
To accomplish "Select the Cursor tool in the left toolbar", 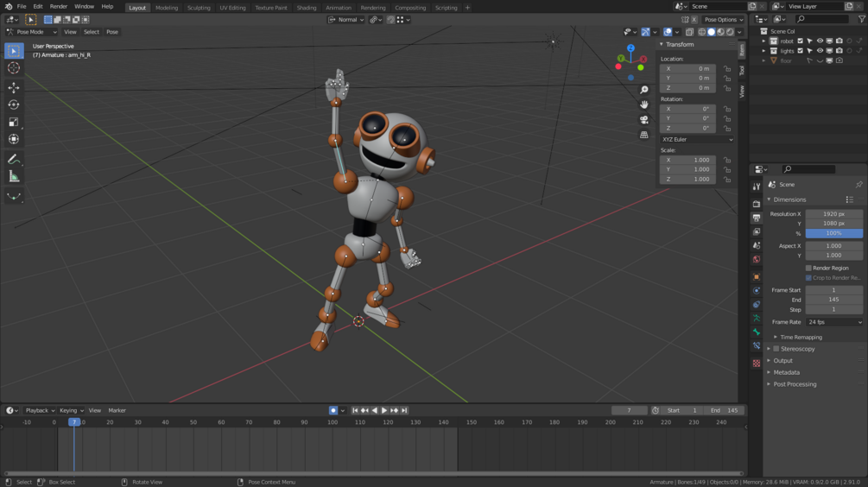I will click(14, 68).
